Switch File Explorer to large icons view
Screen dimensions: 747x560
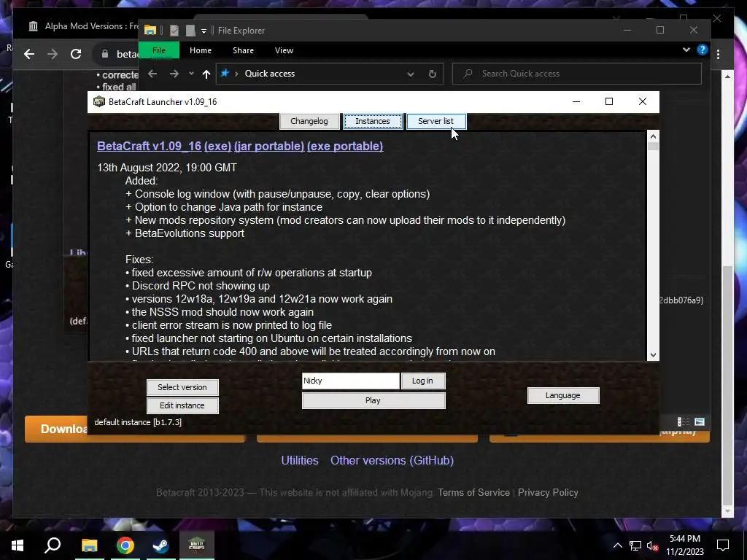click(x=700, y=422)
